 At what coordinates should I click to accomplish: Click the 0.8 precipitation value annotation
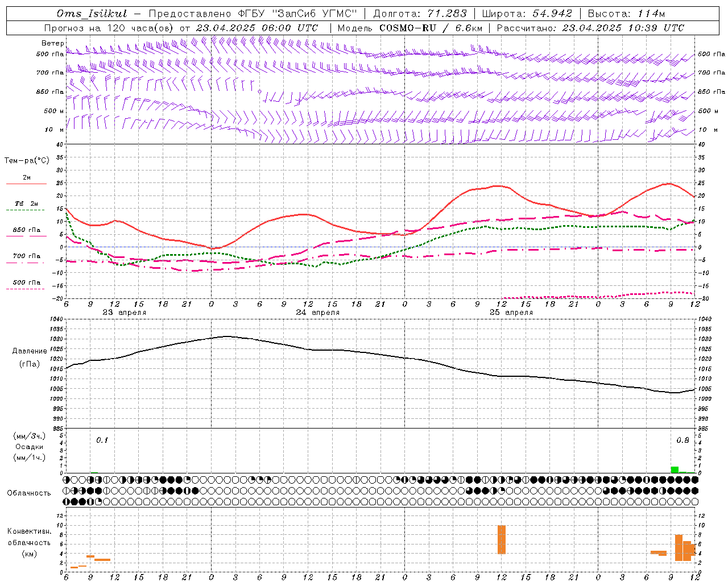point(682,440)
